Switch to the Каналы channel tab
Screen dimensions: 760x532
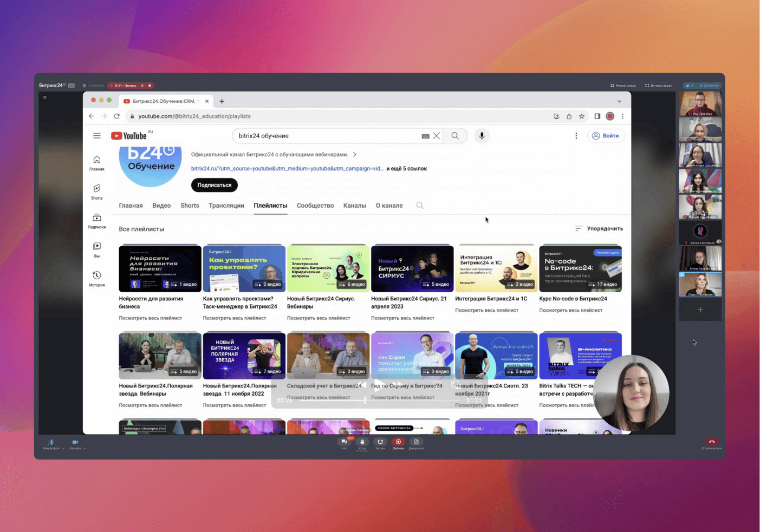[355, 206]
